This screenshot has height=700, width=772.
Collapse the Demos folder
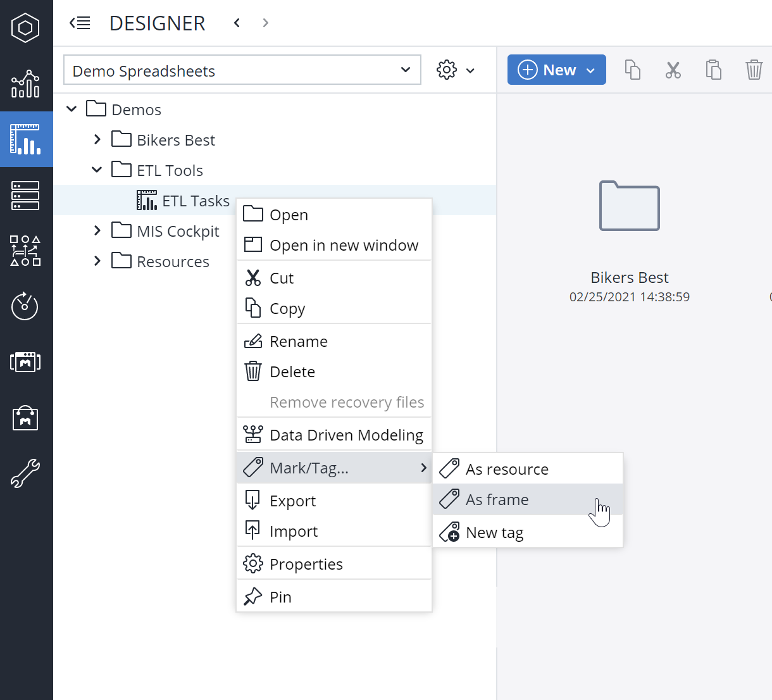pyautogui.click(x=72, y=109)
